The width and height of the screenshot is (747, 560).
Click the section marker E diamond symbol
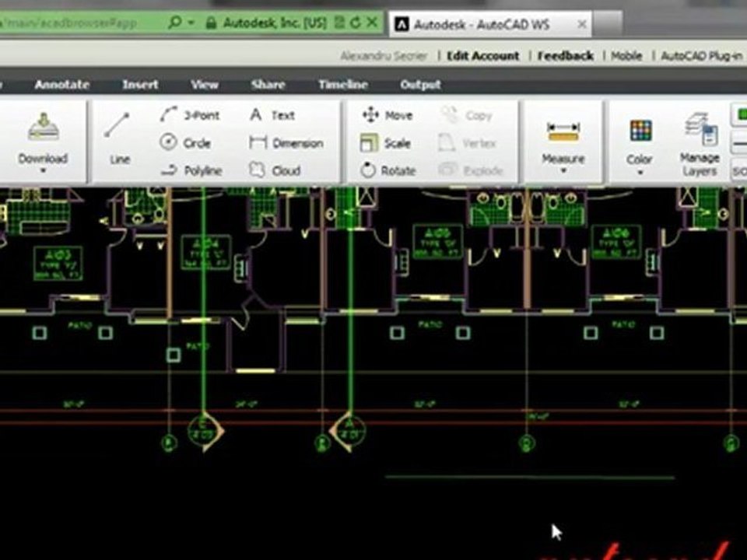coord(204,431)
